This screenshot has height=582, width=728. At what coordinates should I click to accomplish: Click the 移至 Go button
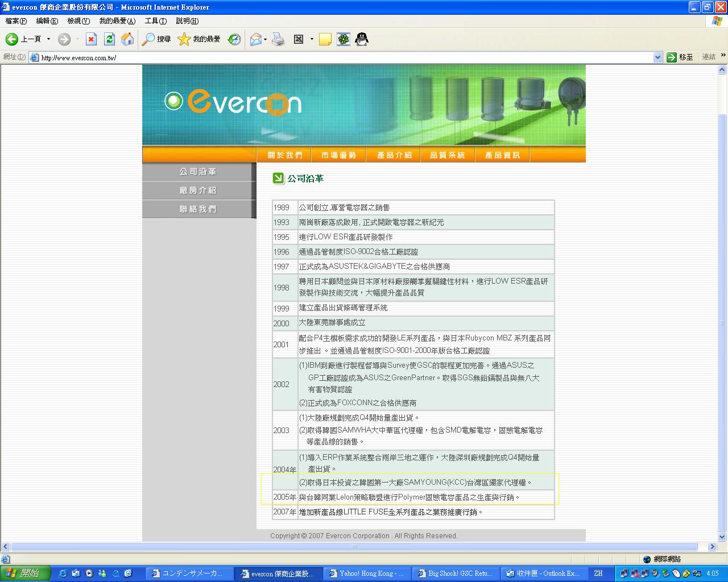[x=680, y=57]
